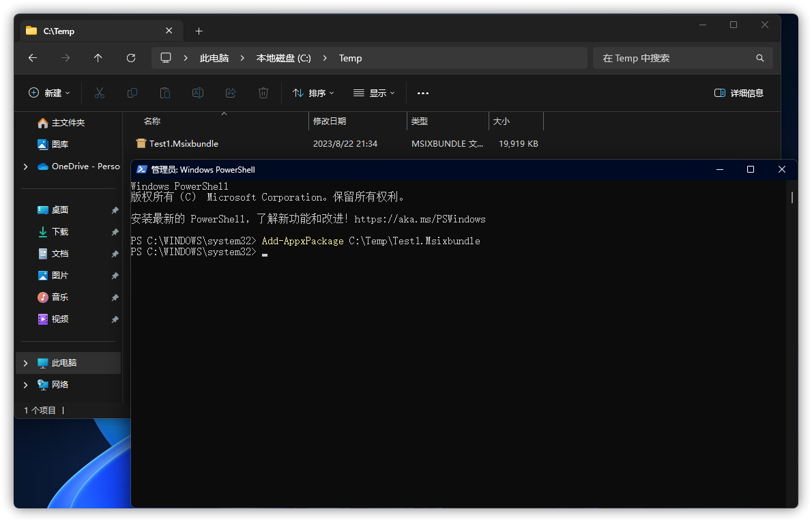Open the 详细信息 details pane
812x522 pixels.
(x=739, y=93)
